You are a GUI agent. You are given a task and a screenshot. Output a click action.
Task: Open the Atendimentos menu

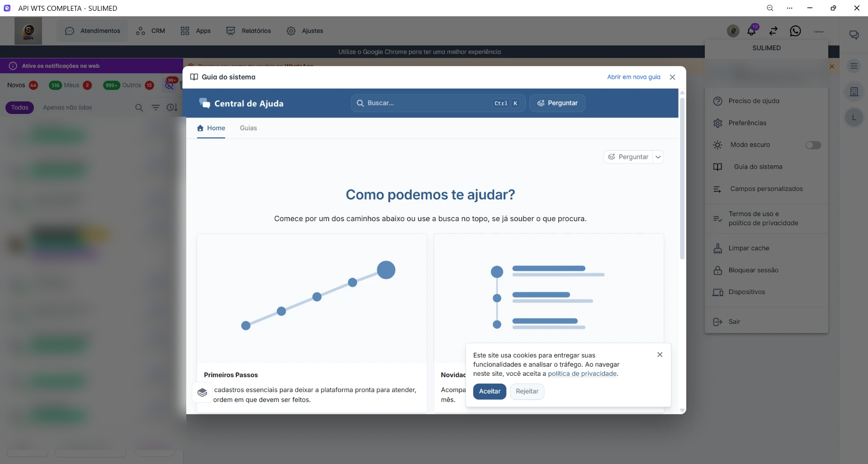coord(92,31)
